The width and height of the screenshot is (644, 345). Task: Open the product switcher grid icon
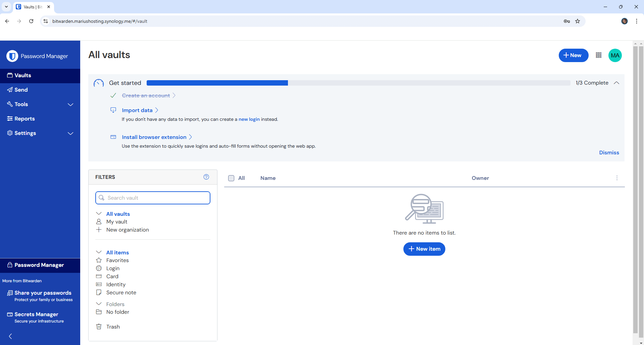pos(599,55)
